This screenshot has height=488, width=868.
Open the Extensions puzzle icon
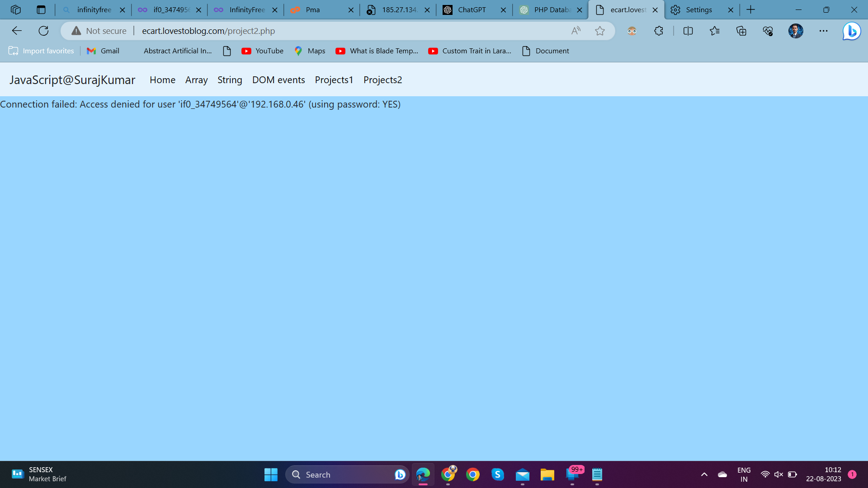[659, 31]
